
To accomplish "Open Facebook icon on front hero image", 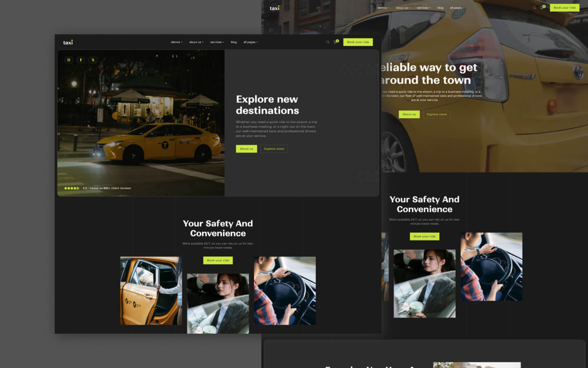I will pyautogui.click(x=81, y=60).
